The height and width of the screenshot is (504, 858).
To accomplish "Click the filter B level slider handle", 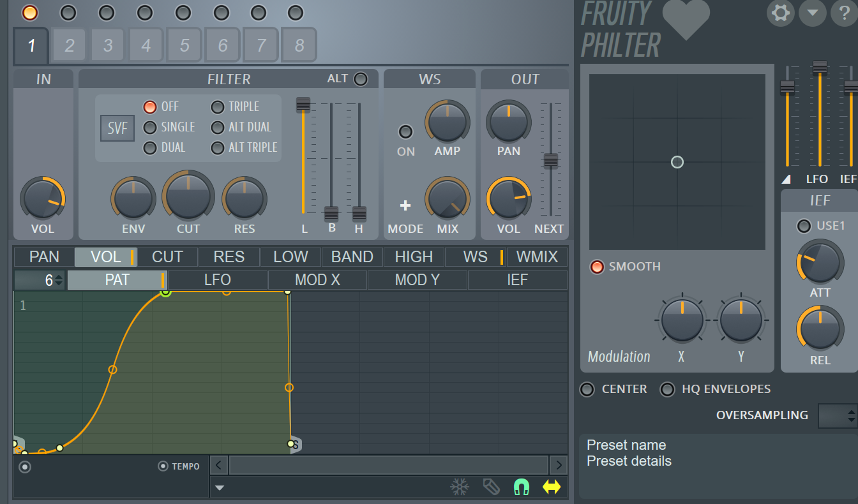I will tap(331, 214).
